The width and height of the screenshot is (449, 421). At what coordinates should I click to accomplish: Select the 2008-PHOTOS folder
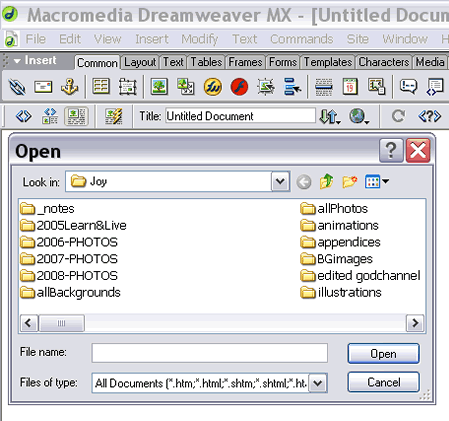pos(69,276)
